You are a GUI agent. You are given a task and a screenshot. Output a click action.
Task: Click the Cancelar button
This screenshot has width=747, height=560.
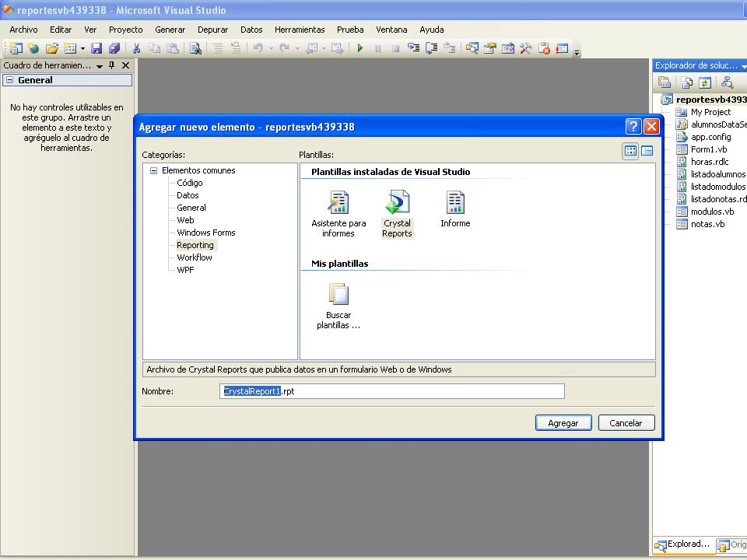[626, 423]
